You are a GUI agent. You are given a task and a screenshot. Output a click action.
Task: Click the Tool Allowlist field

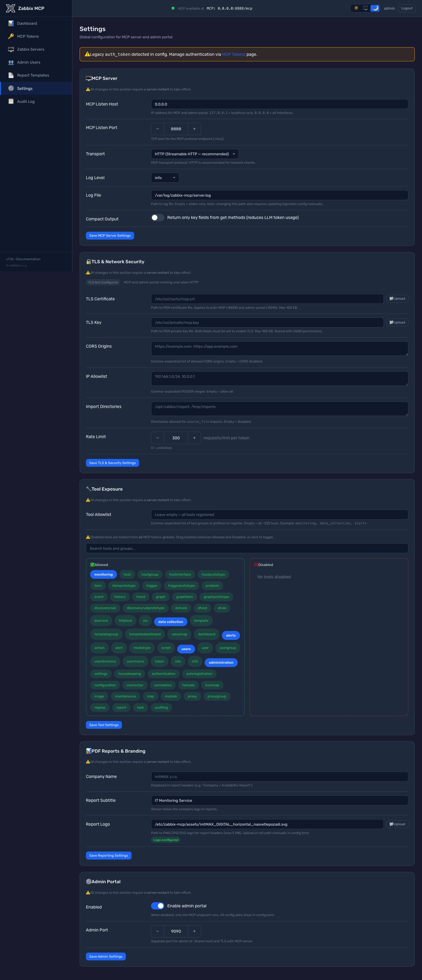point(279,515)
